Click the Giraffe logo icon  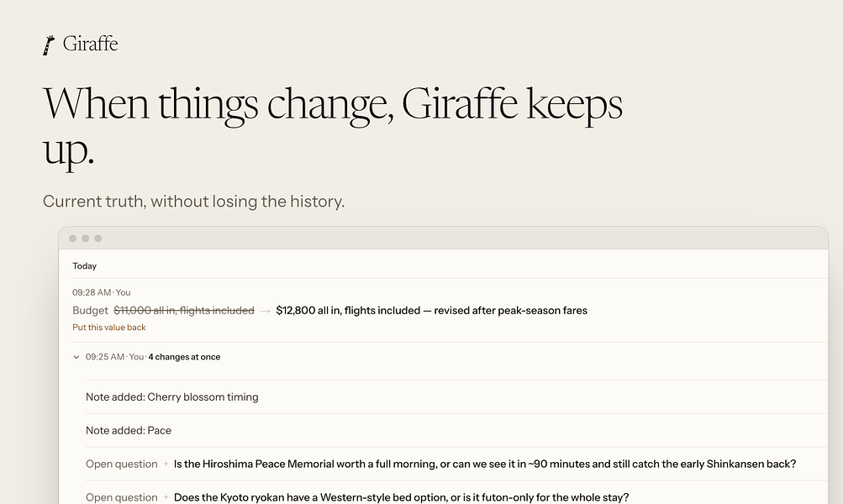point(49,45)
